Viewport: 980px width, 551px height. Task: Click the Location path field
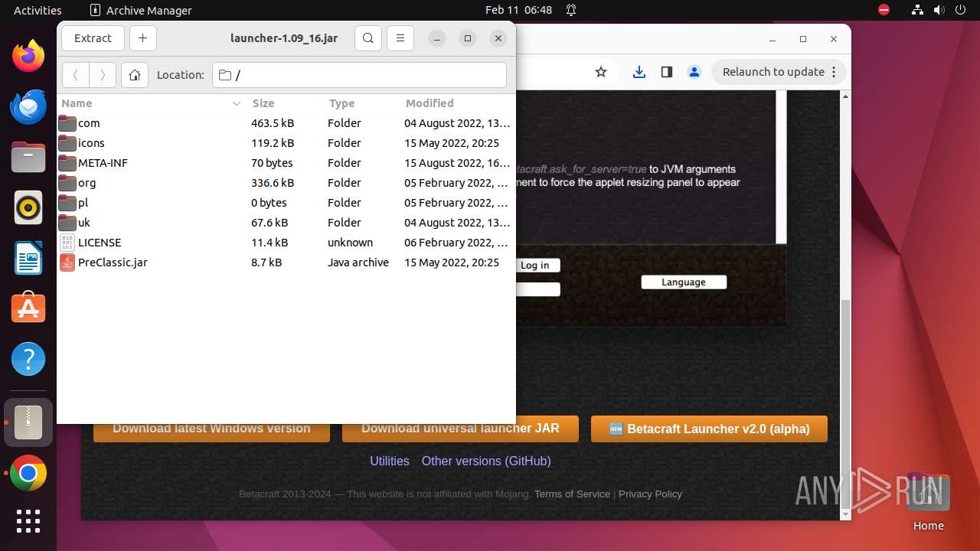(x=359, y=75)
